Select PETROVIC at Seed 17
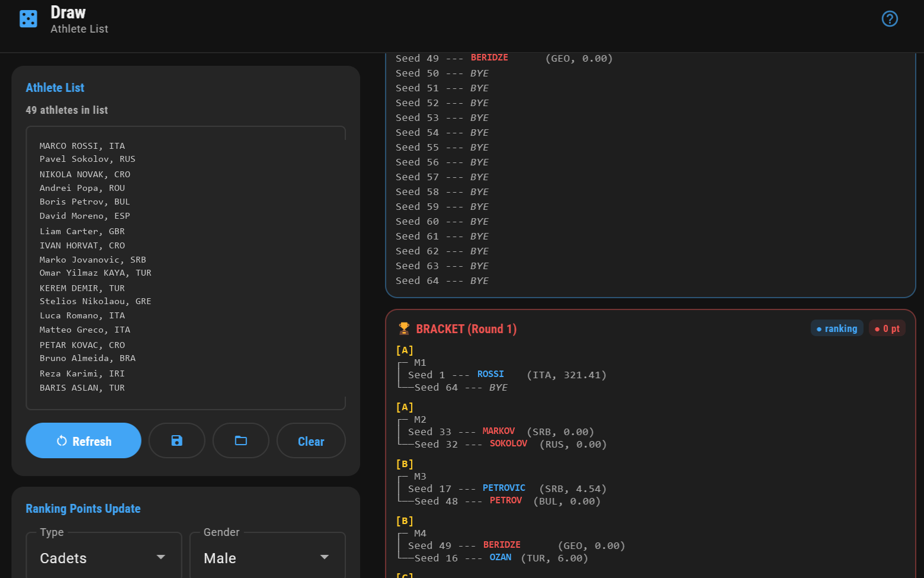This screenshot has height=578, width=924. (503, 488)
